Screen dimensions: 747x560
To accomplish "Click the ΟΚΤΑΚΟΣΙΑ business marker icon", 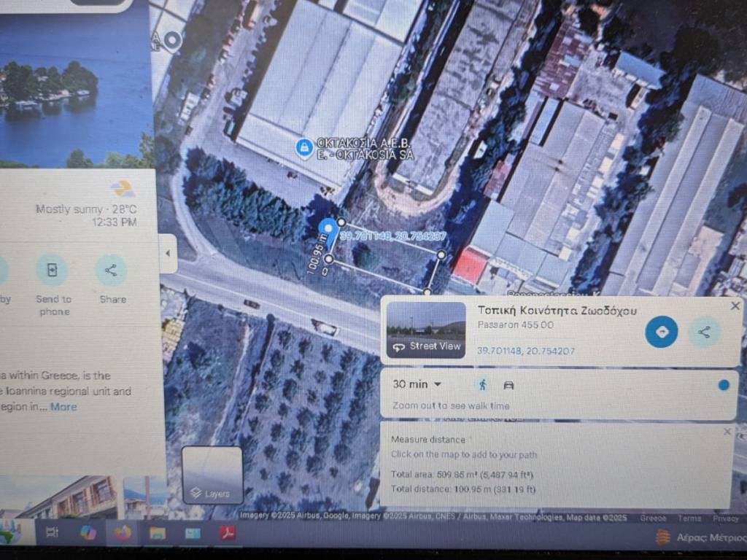I will tap(303, 147).
